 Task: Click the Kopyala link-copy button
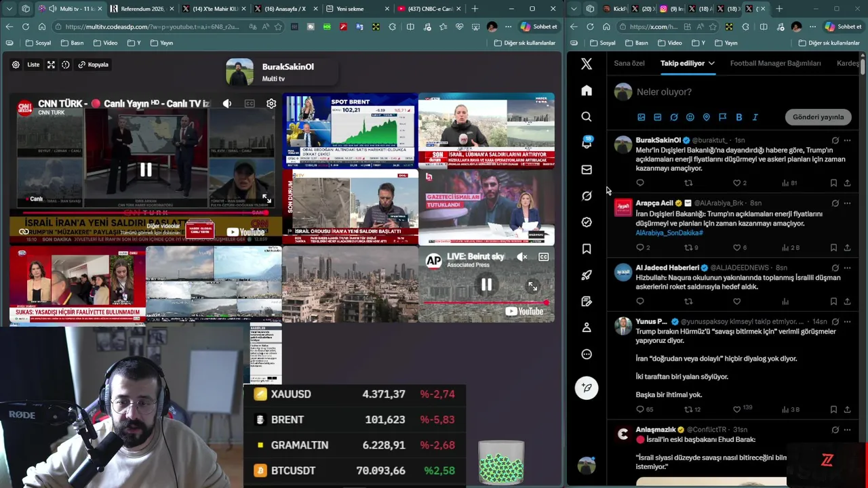[x=93, y=64]
